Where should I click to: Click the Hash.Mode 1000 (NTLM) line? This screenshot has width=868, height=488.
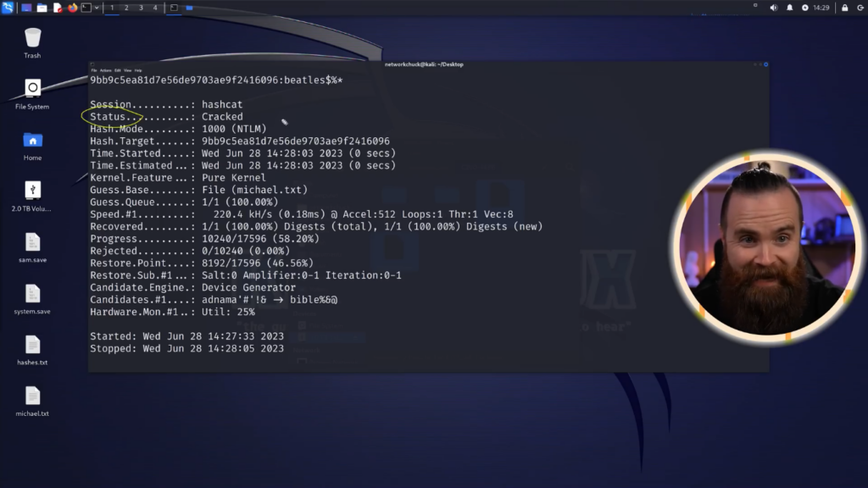(x=178, y=129)
